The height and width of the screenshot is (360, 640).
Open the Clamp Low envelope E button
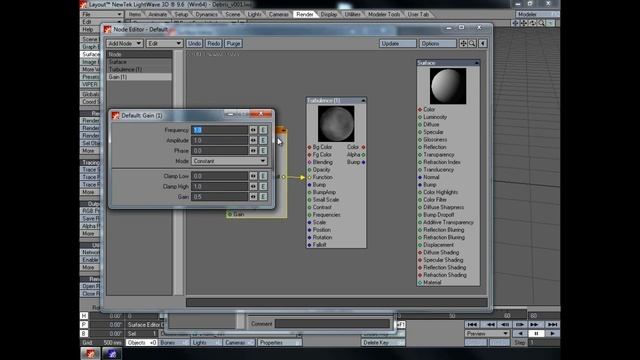[263, 176]
